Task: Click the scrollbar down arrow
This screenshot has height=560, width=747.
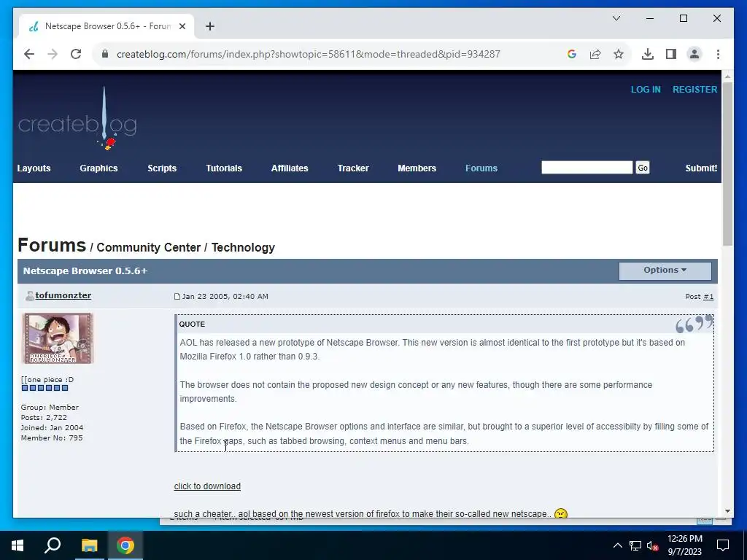Action: pyautogui.click(x=727, y=511)
